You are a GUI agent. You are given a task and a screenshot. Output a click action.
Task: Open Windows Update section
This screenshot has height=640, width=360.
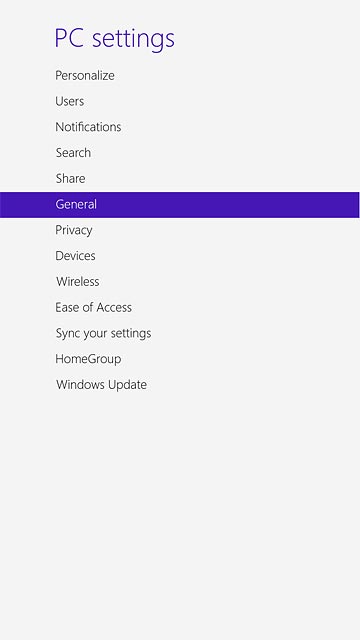(102, 385)
